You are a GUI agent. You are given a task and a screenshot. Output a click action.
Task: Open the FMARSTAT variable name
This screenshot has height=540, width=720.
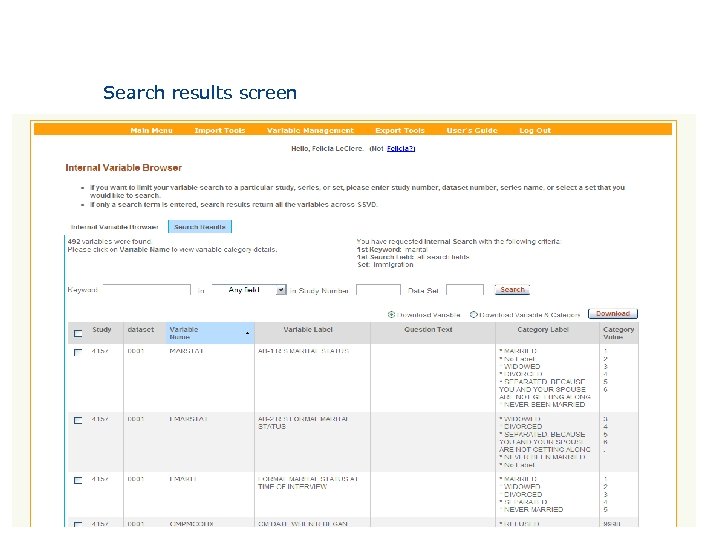[189, 419]
